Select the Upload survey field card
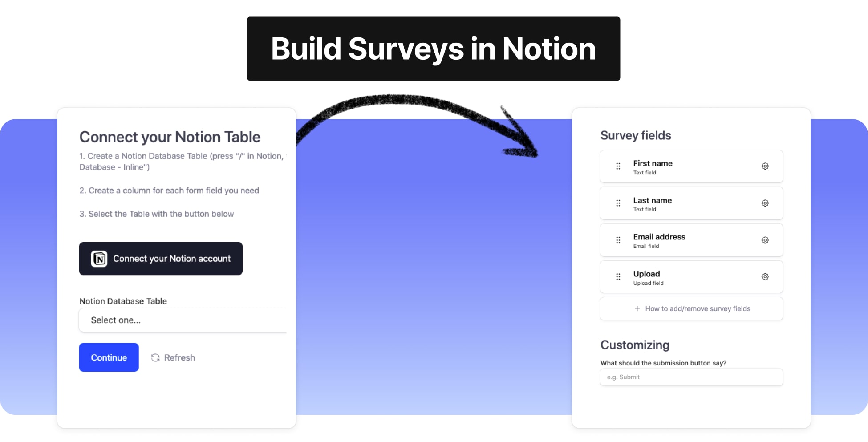 click(691, 277)
